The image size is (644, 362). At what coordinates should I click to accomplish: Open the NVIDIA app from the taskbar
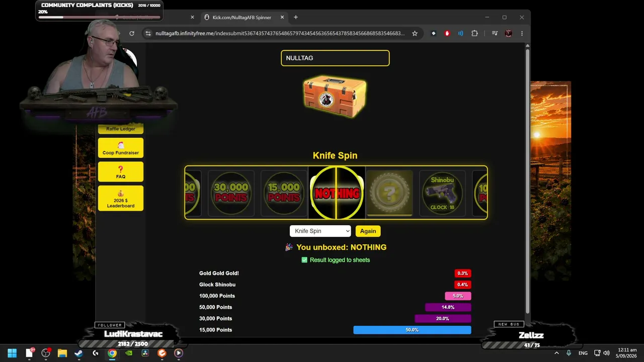[x=129, y=353]
